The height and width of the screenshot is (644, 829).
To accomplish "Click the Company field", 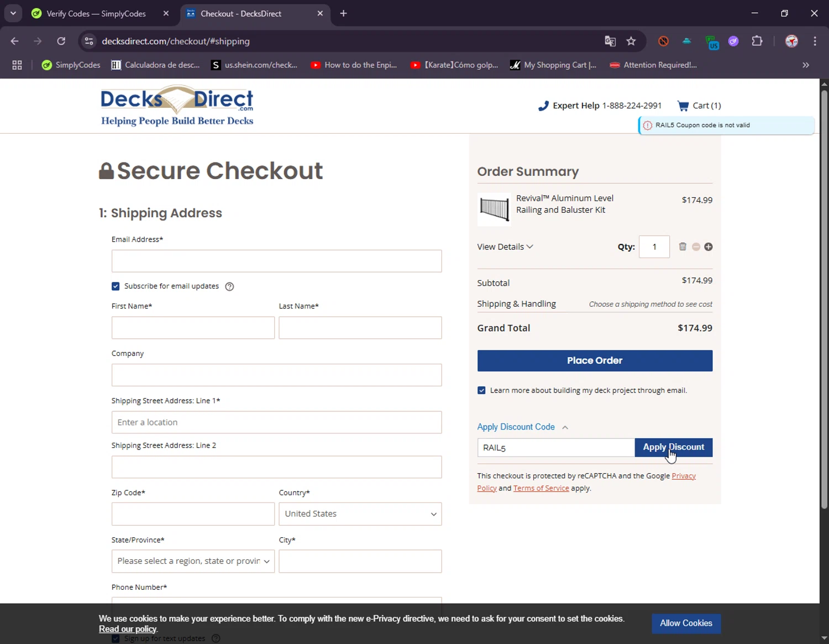I will 276,375.
